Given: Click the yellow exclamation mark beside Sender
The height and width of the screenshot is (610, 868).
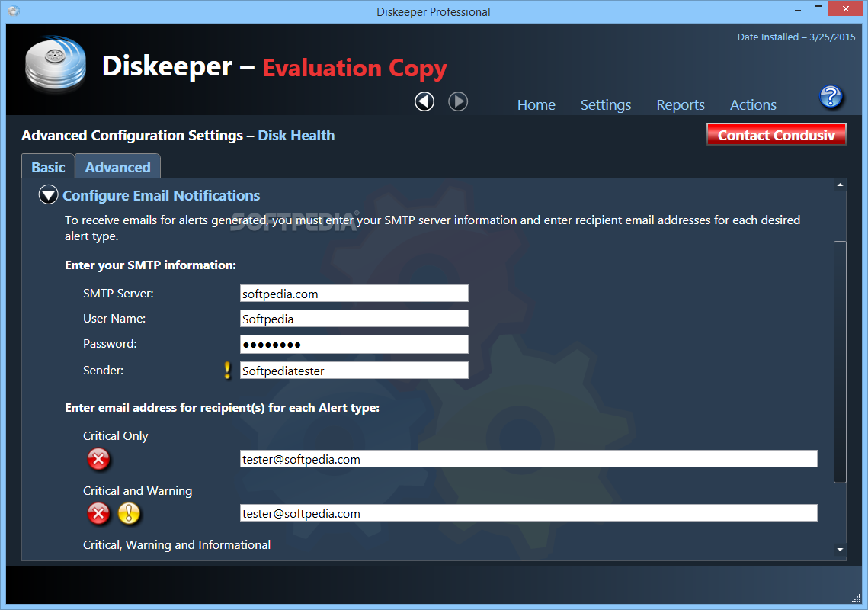Looking at the screenshot, I should pyautogui.click(x=227, y=370).
